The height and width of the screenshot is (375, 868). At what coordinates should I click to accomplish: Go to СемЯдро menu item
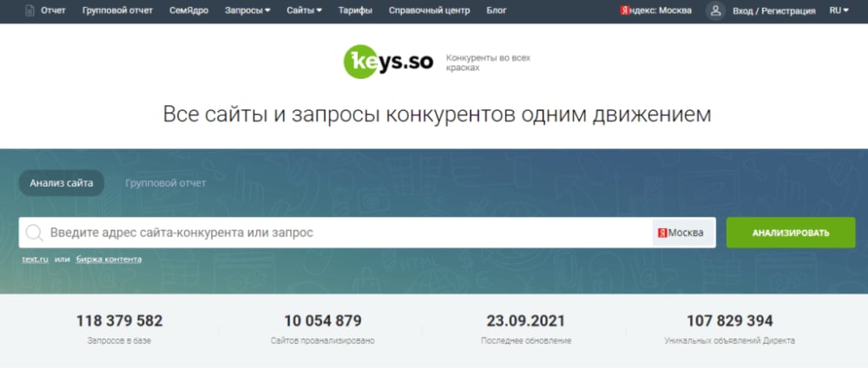click(188, 10)
